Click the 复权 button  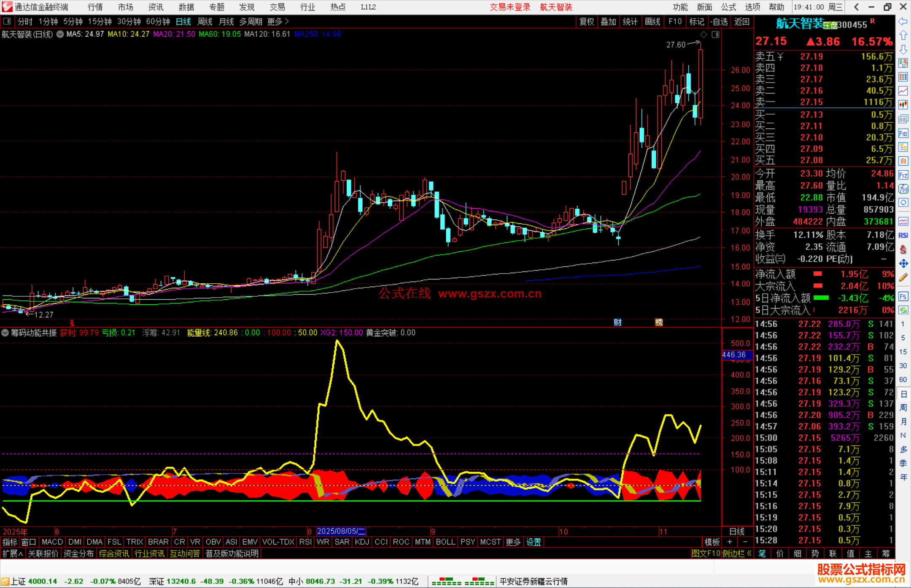[586, 21]
